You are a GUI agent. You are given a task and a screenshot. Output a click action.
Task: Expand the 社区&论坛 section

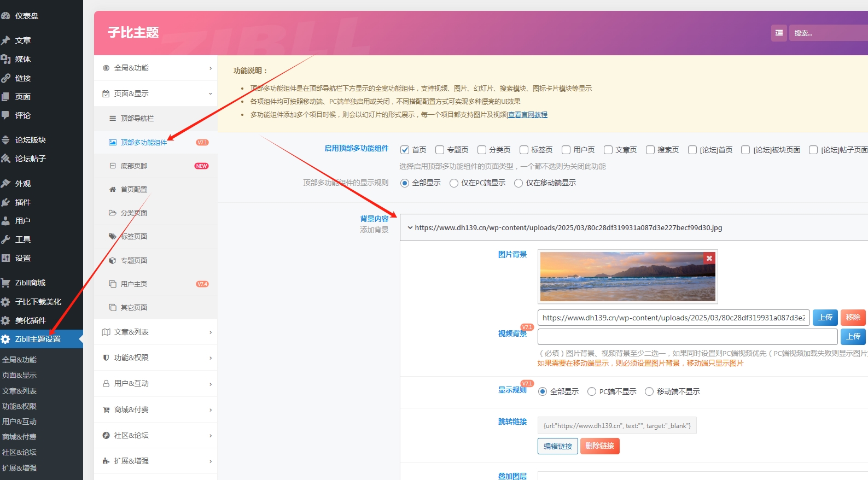[156, 435]
